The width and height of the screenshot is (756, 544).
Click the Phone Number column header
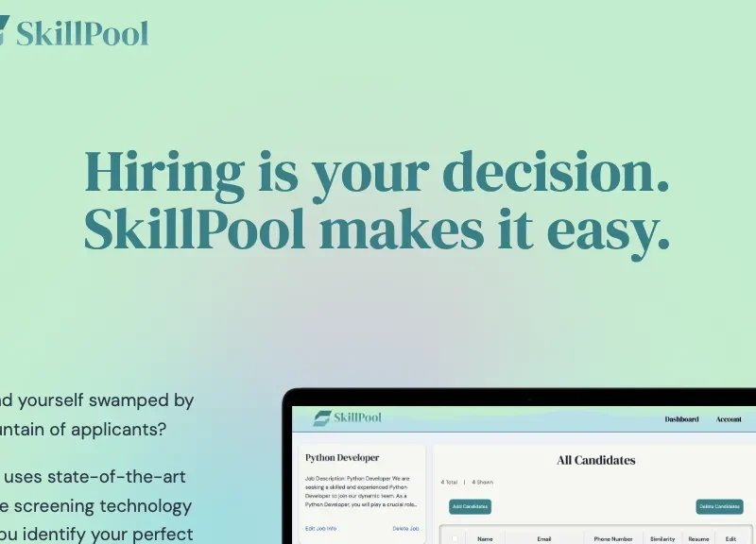[612, 539]
